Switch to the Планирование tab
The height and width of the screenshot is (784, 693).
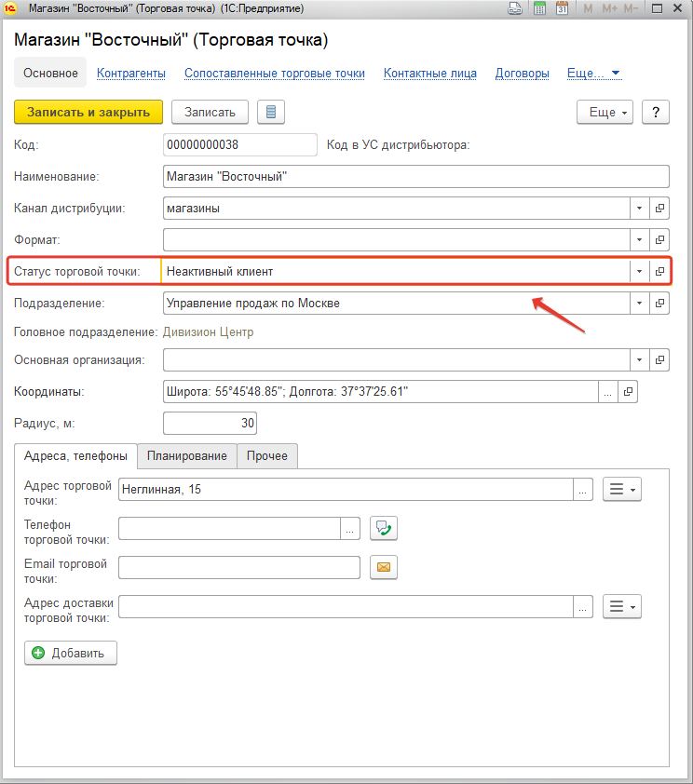pos(187,456)
